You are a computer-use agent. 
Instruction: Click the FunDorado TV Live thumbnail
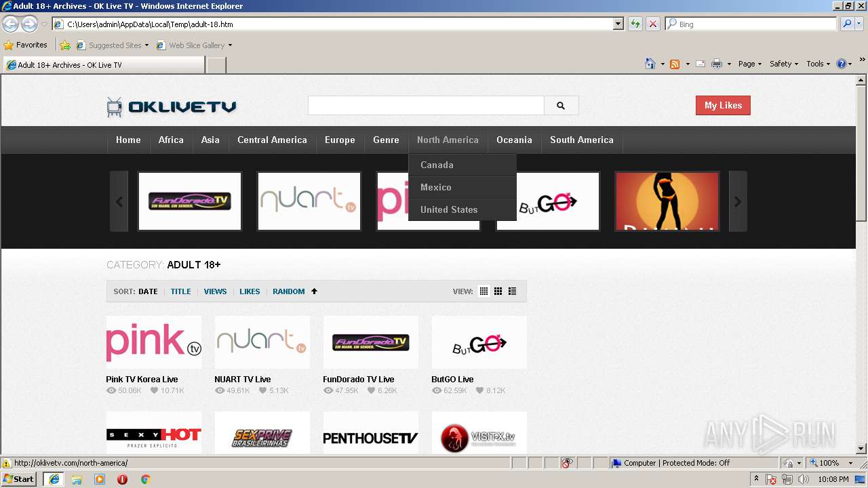[371, 342]
